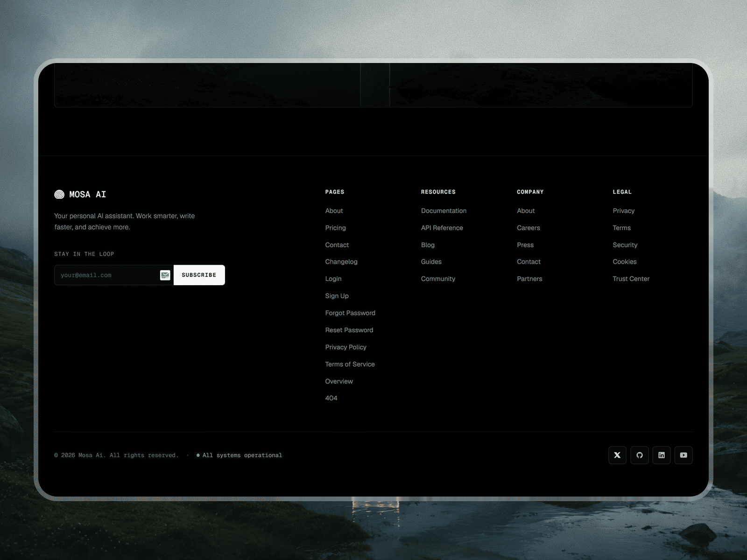
Task: Click the MOSA AI brand name text
Action: (88, 195)
